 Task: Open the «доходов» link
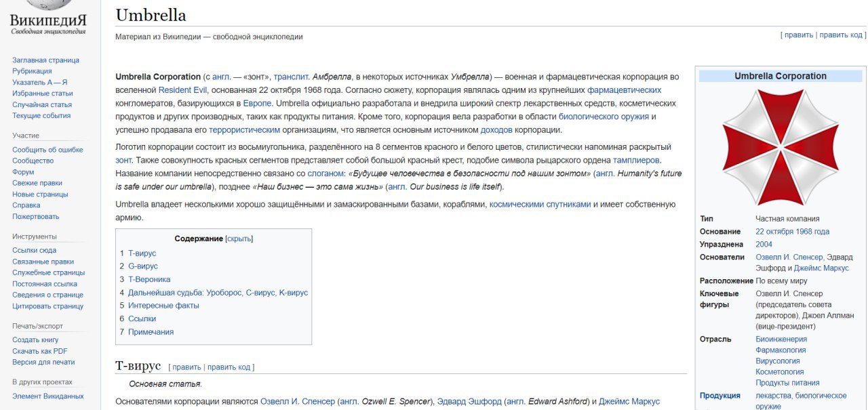pyautogui.click(x=496, y=130)
